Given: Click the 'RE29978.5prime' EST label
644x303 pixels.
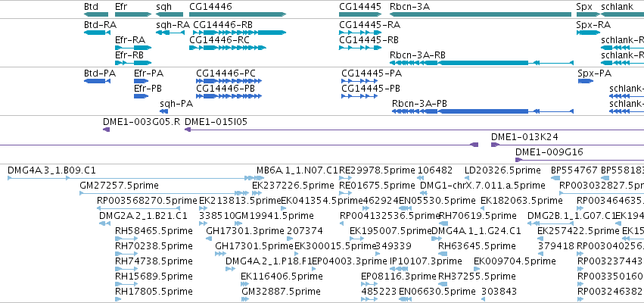Looking at the screenshot, I should coord(378,171).
